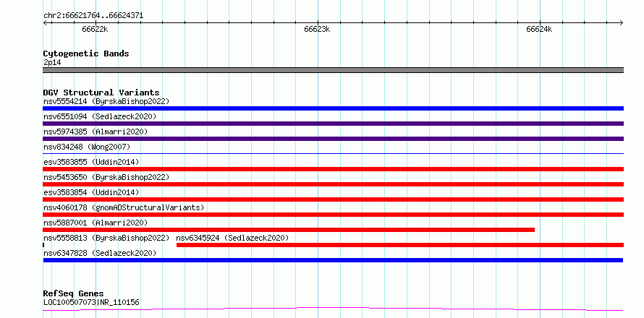Click the right arrowhead of the ruler
Image resolution: width=644 pixels, height=318 pixels.
622,22
